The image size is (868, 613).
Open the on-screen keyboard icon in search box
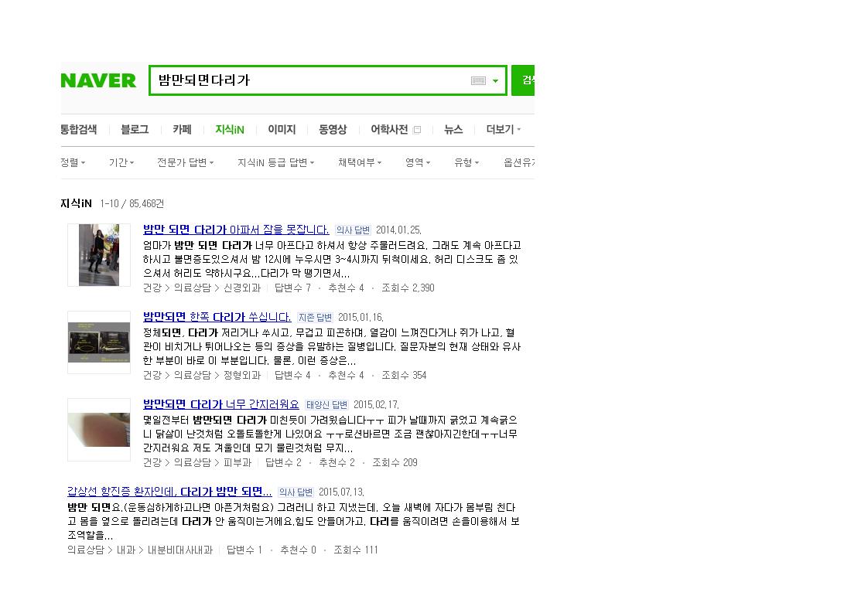(478, 80)
